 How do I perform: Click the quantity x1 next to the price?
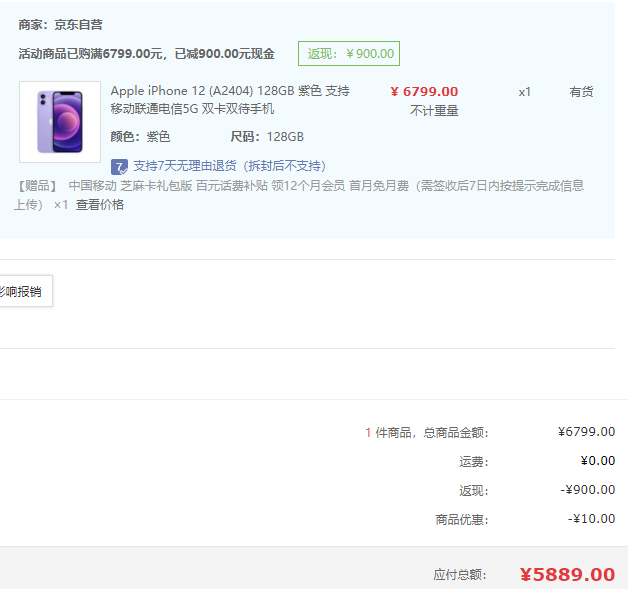pos(525,92)
